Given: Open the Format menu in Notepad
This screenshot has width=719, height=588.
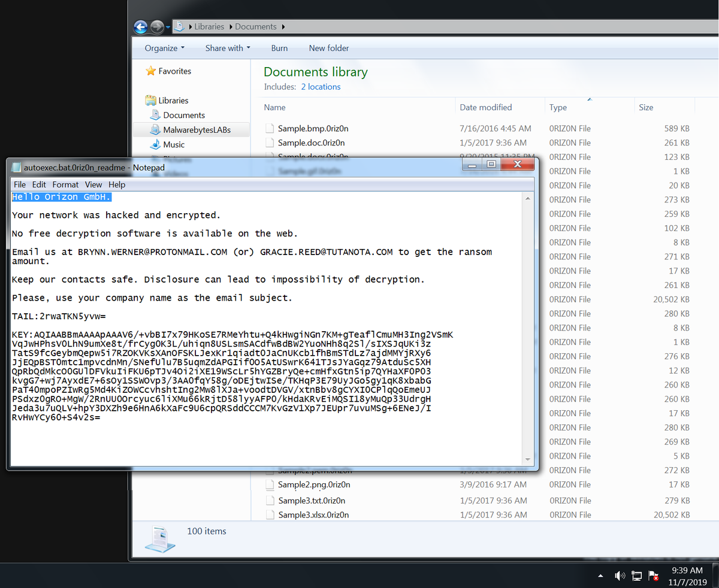Looking at the screenshot, I should (65, 184).
